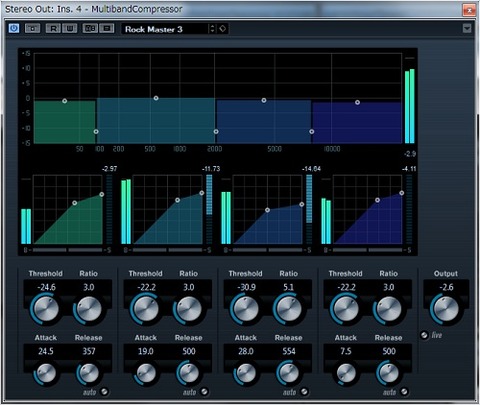The image size is (480, 405).
Task: Click the band 4 Attack value 7.5
Action: pos(346,351)
